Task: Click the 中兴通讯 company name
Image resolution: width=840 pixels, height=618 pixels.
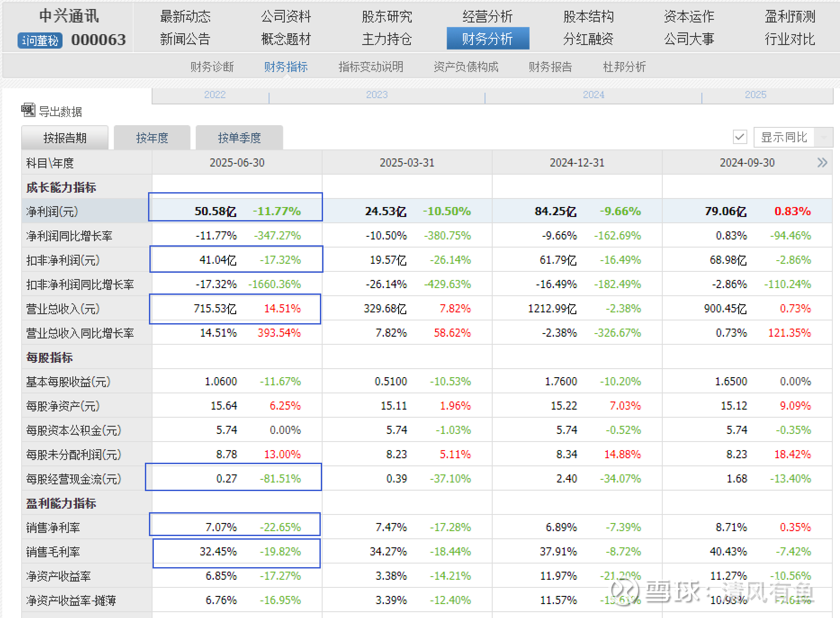Action: point(69,16)
